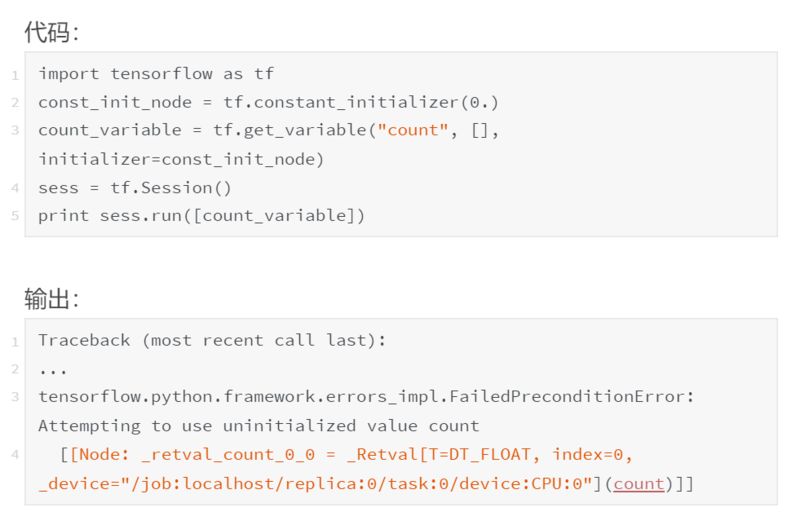This screenshot has width=800, height=525.
Task: Click the import tensorflow as tf line
Action: (x=156, y=73)
